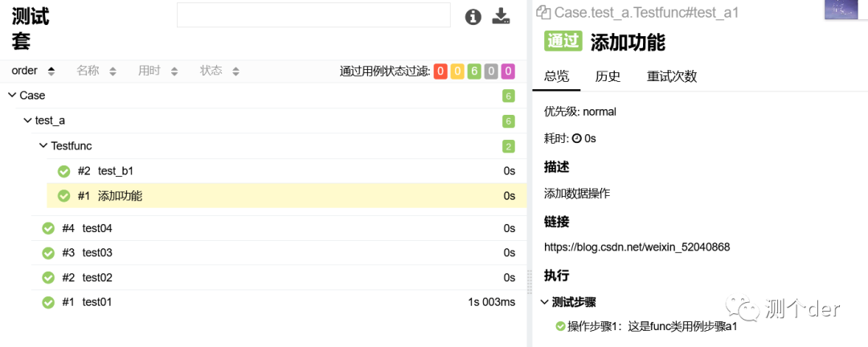Click the count badge 2 on Testfunc row
Screen dimensions: 868x347
[x=509, y=147]
